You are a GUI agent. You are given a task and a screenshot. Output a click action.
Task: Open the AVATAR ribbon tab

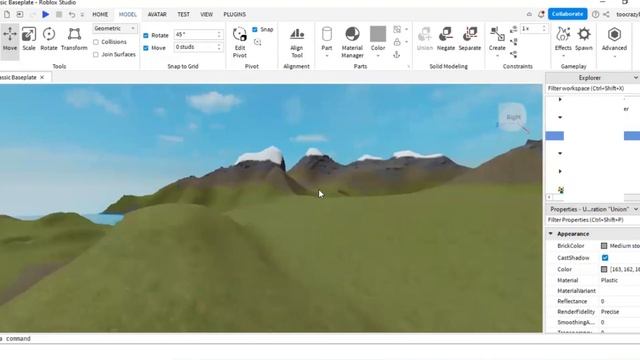click(157, 14)
